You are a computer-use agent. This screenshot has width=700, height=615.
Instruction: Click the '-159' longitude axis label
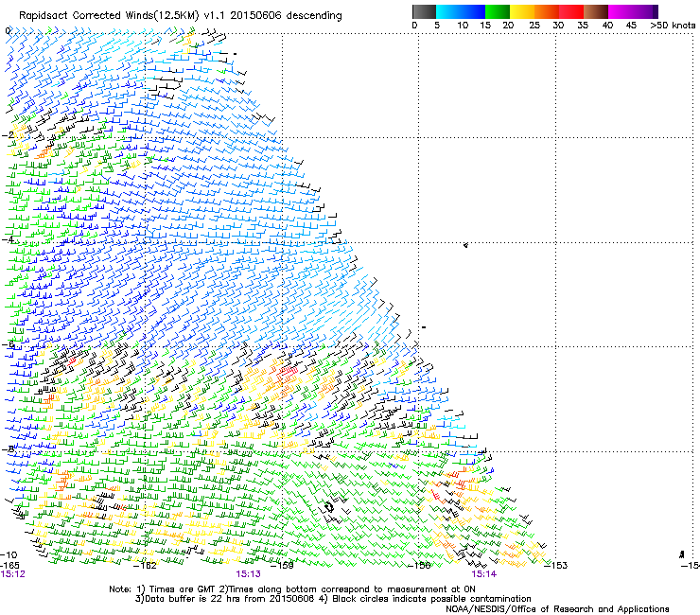point(283,566)
